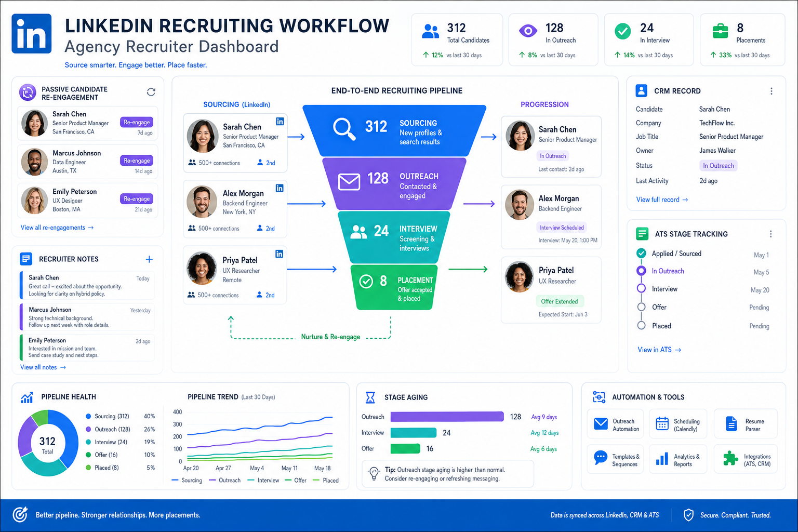Click the Recruiter Notes icon
Screen dimensions: 798x532
coord(25,259)
